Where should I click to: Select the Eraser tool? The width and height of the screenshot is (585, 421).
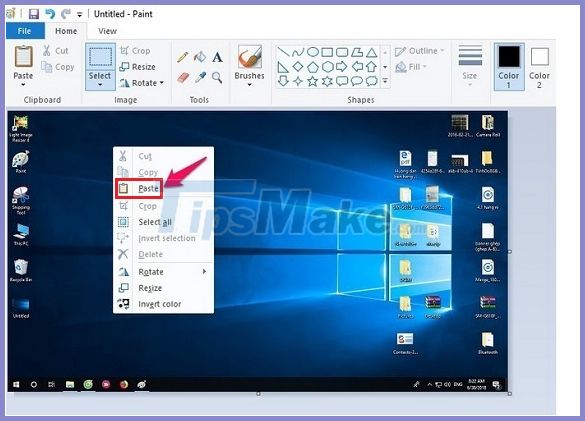183,78
